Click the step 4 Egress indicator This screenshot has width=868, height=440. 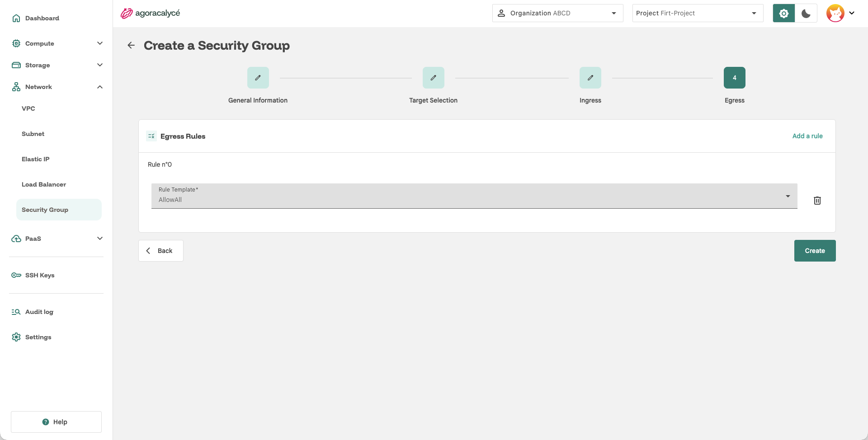point(735,78)
